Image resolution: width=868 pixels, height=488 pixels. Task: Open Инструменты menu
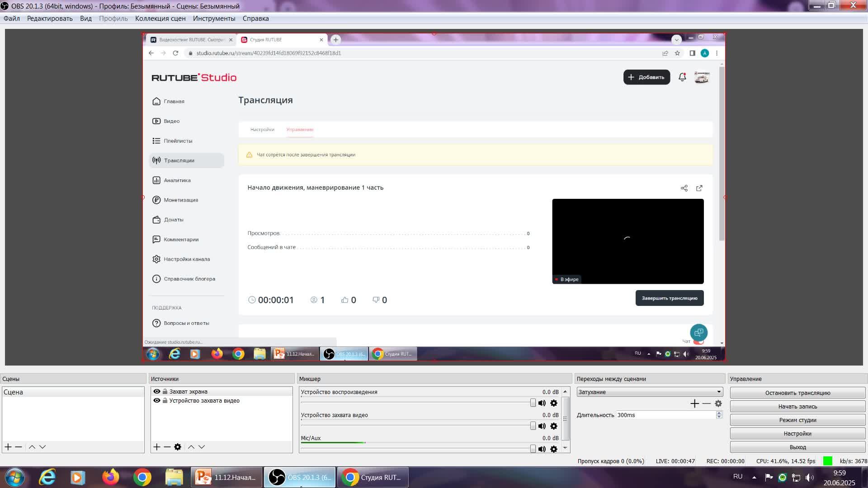coord(214,19)
